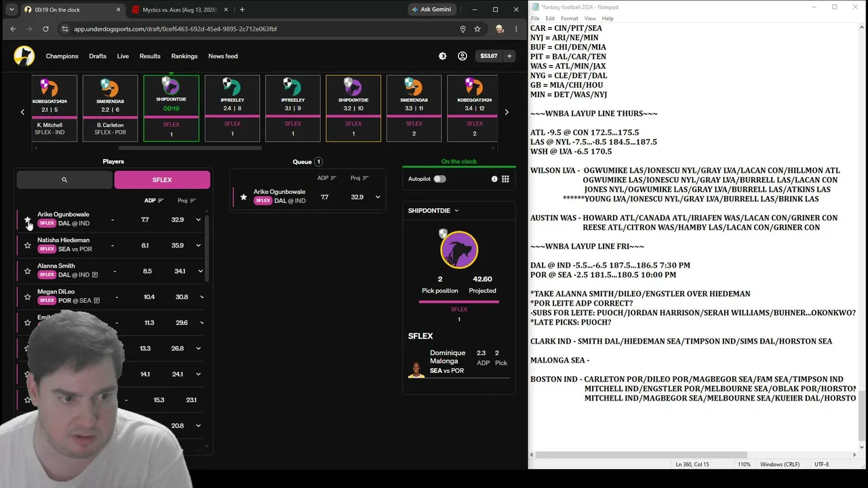The width and height of the screenshot is (868, 488).
Task: Open the SHIPDONTDIE team dropdown
Action: pyautogui.click(x=433, y=211)
